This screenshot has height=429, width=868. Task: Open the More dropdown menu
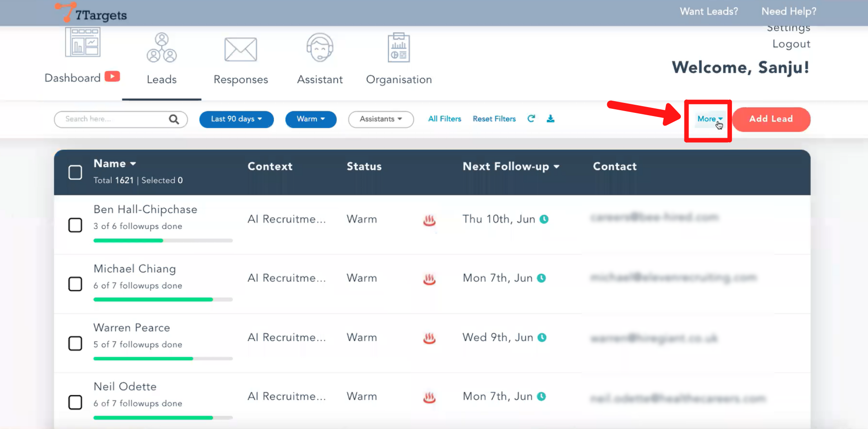(709, 119)
